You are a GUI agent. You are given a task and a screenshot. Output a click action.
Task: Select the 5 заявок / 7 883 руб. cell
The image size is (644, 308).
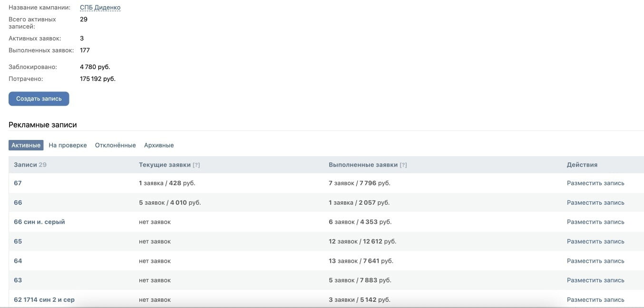[x=360, y=280]
